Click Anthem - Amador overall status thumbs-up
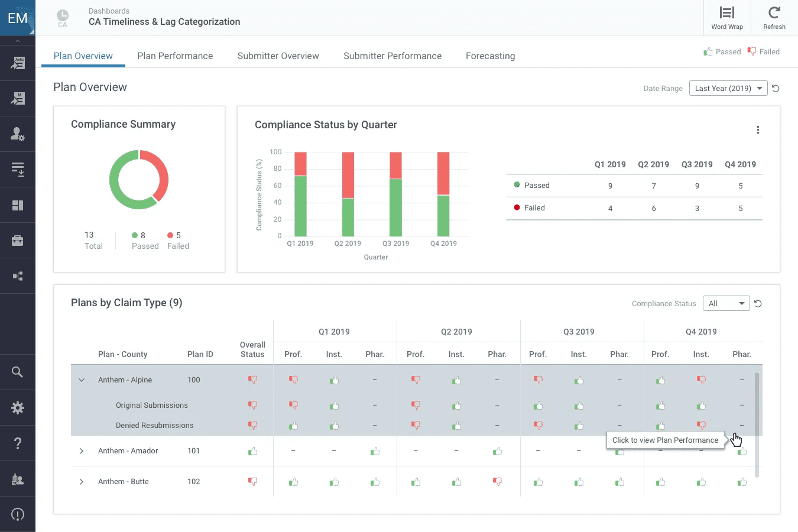 point(252,451)
